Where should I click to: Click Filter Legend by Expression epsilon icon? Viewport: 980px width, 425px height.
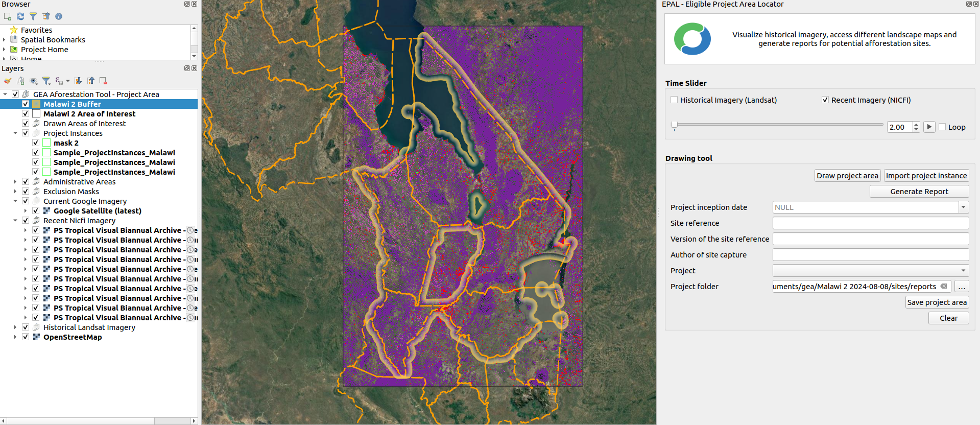[59, 81]
